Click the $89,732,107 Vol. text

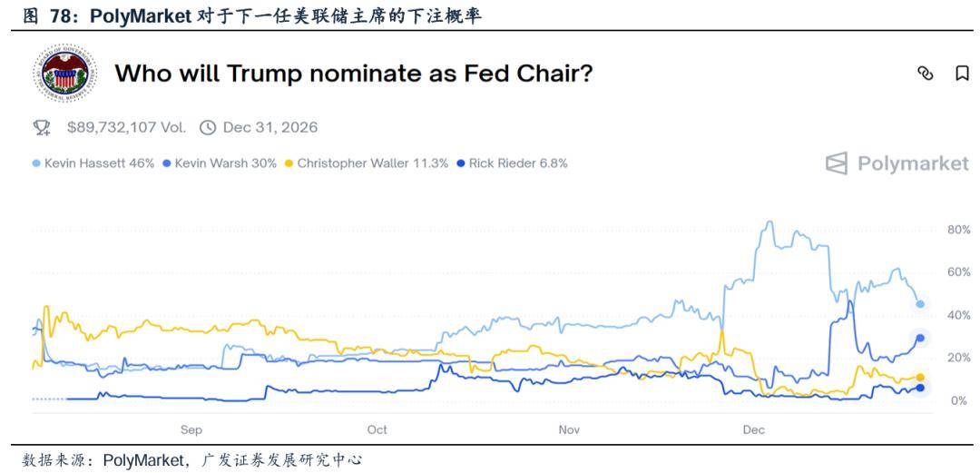(x=126, y=127)
